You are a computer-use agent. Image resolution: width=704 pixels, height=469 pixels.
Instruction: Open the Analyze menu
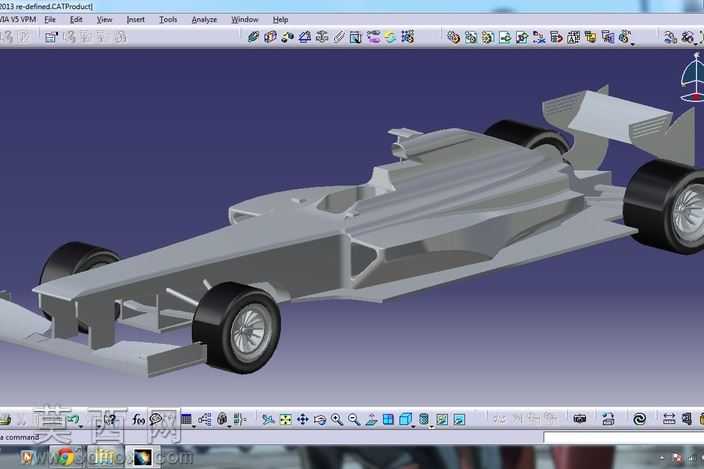point(204,20)
